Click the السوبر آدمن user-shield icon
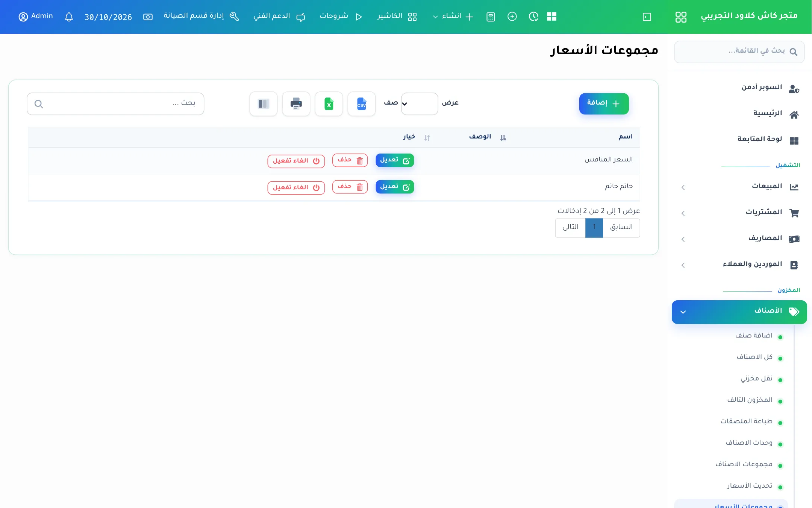 794,89
